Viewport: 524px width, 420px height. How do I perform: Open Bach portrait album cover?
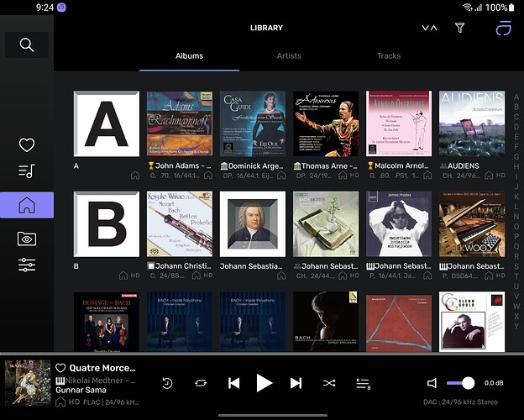(x=253, y=224)
